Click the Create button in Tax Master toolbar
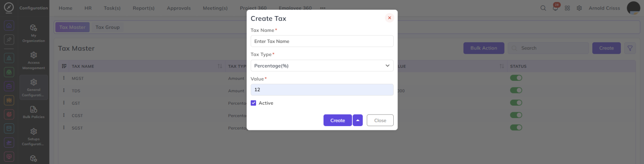This screenshot has width=644, height=164. click(x=606, y=48)
